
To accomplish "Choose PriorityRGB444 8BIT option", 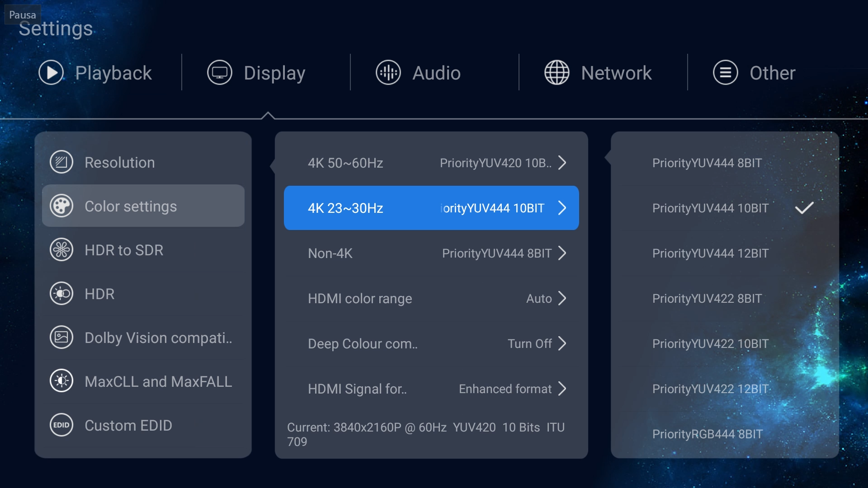I will (725, 434).
